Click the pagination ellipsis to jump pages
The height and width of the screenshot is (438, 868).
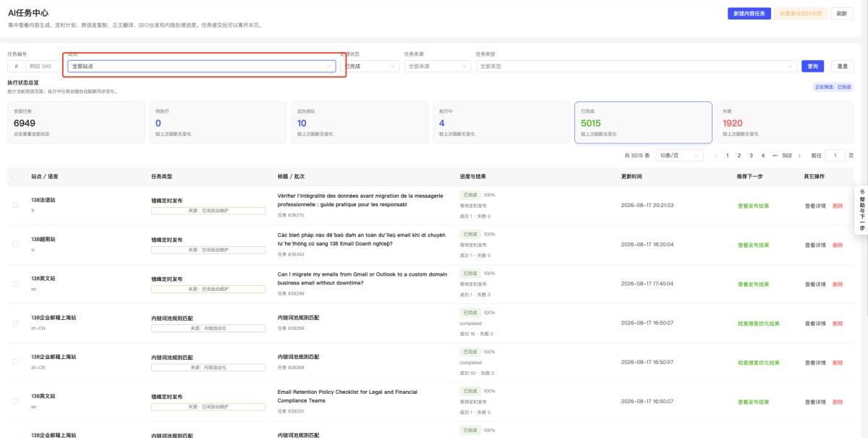pyautogui.click(x=775, y=156)
